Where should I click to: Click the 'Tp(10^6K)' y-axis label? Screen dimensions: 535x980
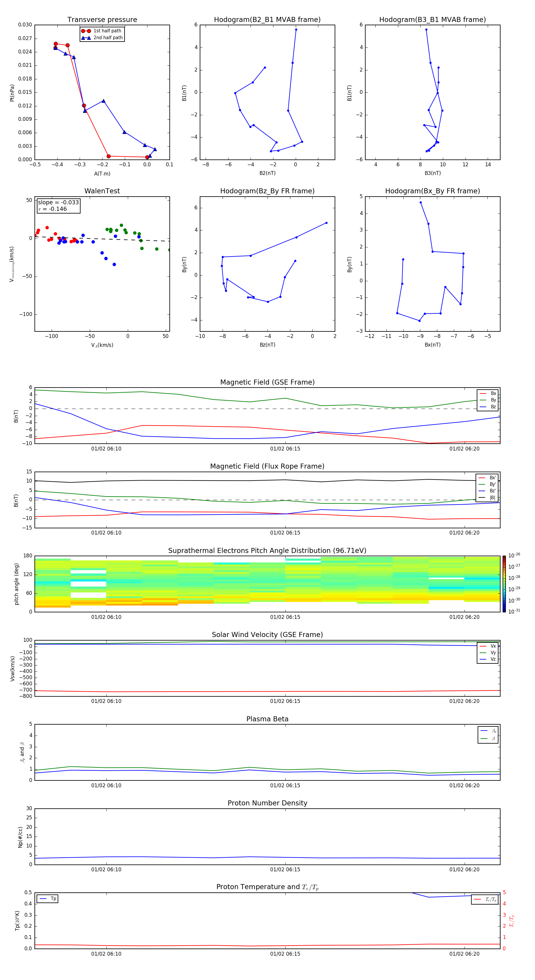click(x=17, y=921)
